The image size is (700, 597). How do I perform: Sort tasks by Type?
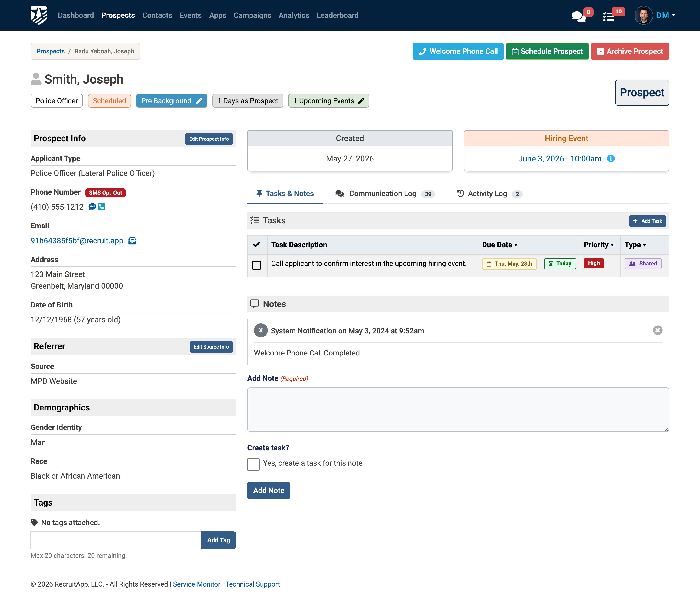pos(635,245)
